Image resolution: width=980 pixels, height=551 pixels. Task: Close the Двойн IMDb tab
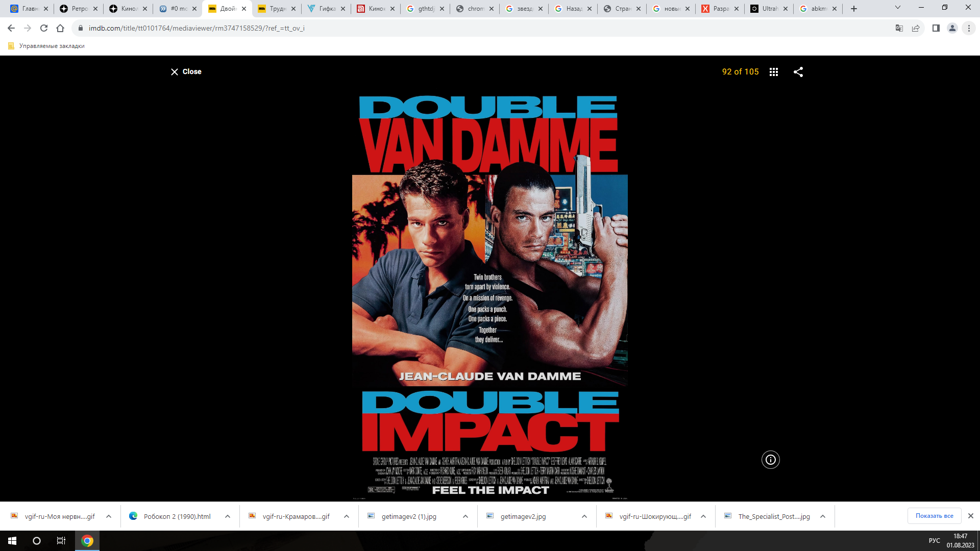tap(244, 9)
